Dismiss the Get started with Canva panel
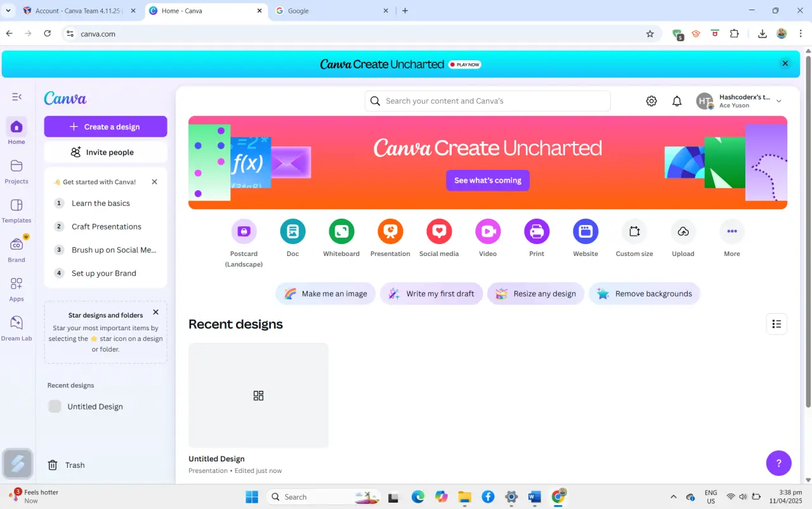Viewport: 812px width, 509px height. click(154, 182)
